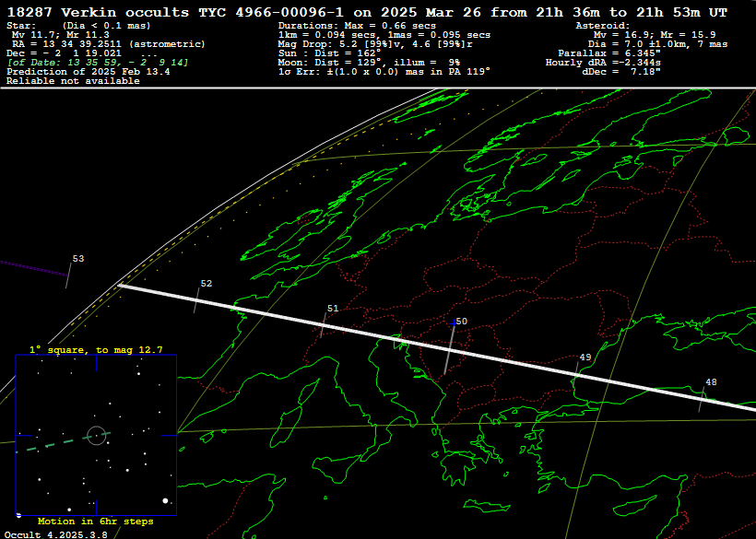
Task: Click 'Mag Drop: 5.2 [99%]v, 4.6 [99%]r' line
Action: coord(375,44)
